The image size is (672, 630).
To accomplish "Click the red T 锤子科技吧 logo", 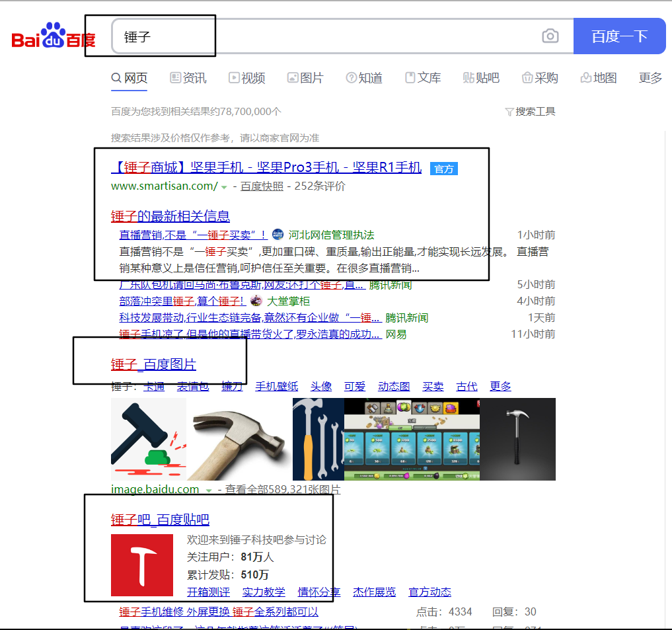I will click(141, 565).
